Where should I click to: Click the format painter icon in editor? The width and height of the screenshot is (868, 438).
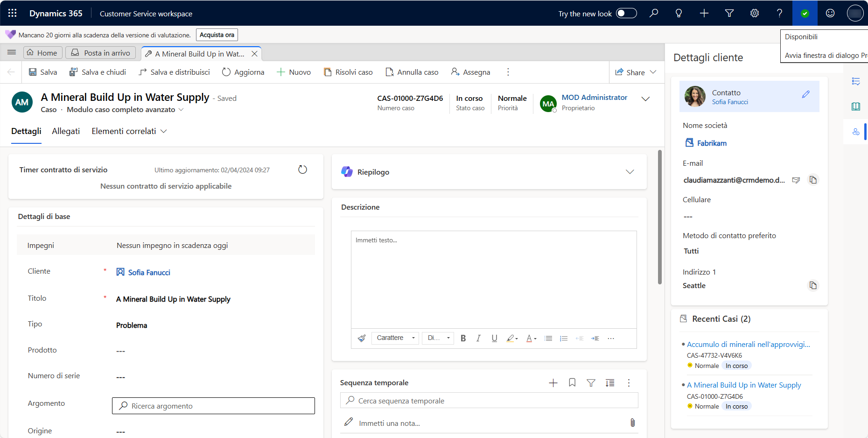(362, 338)
